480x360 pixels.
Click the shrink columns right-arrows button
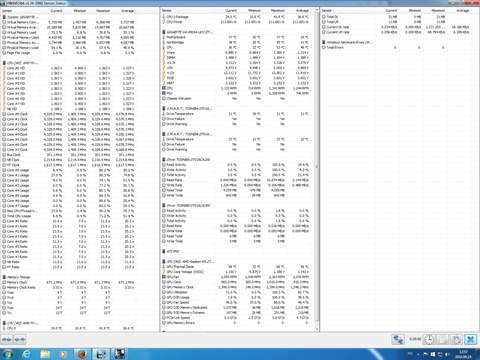click(x=20, y=340)
